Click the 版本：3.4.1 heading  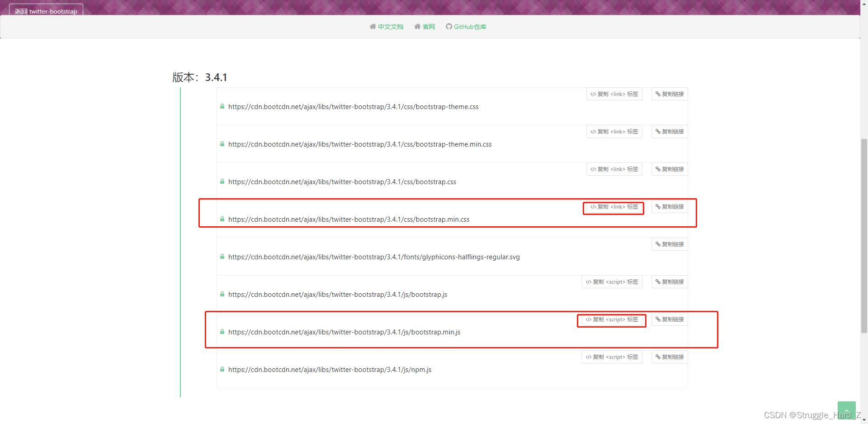[199, 77]
